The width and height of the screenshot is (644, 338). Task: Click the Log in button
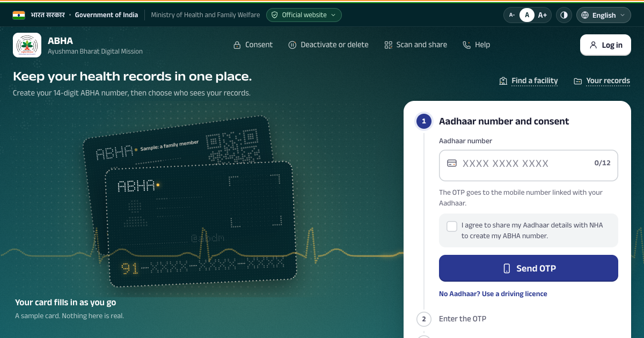[605, 45]
